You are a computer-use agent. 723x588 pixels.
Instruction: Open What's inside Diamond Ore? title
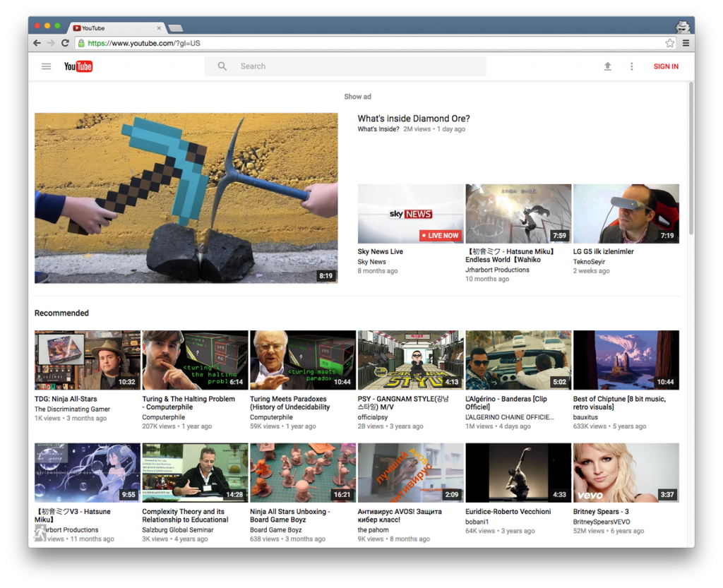[413, 119]
